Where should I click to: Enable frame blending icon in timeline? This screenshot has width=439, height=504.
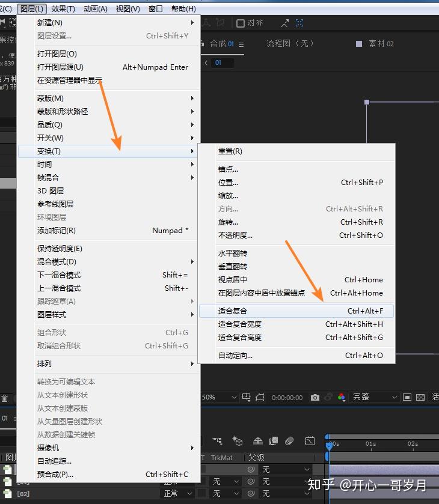pyautogui.click(x=273, y=441)
